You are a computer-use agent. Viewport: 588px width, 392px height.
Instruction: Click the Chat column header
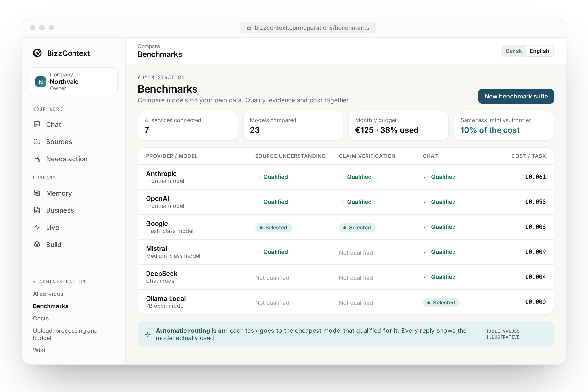point(430,156)
